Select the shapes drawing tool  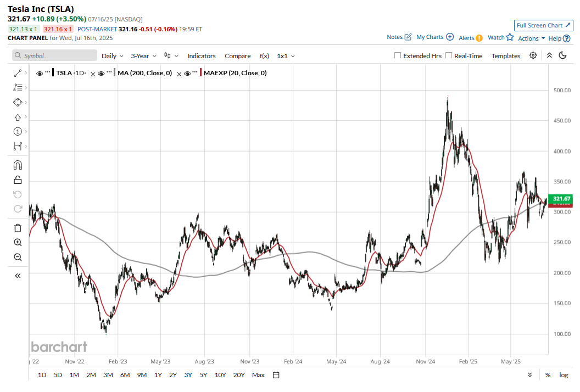click(x=18, y=103)
